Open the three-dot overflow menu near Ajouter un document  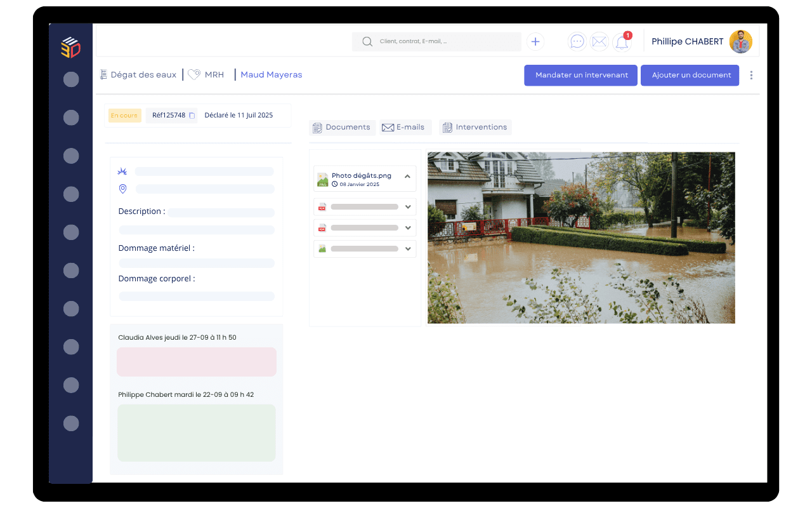[751, 75]
